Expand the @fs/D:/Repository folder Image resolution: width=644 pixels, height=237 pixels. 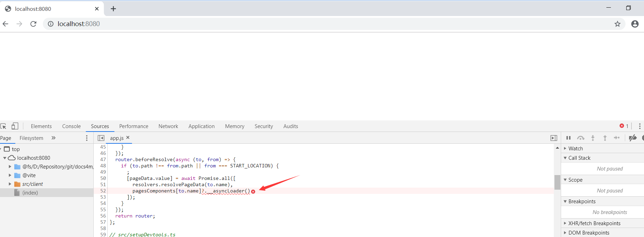(x=10, y=167)
